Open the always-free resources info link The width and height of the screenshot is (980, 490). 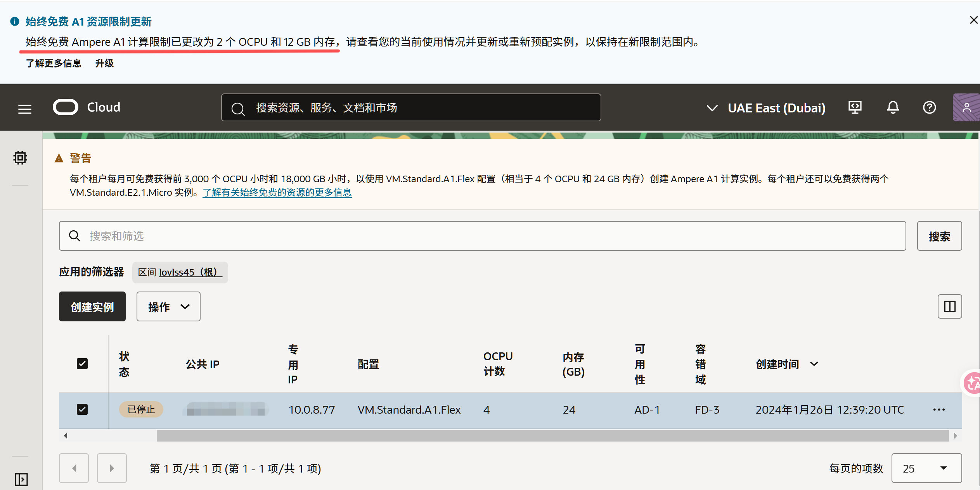click(x=277, y=193)
